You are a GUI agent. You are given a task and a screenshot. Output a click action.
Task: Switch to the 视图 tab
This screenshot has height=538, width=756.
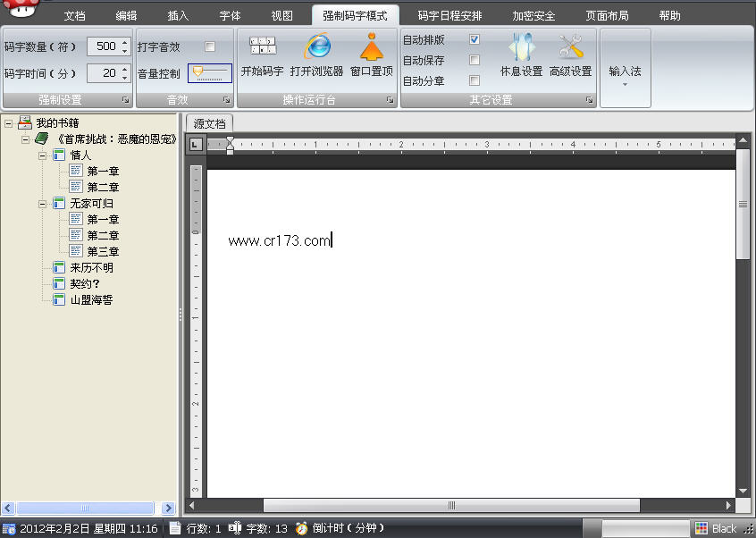coord(281,15)
